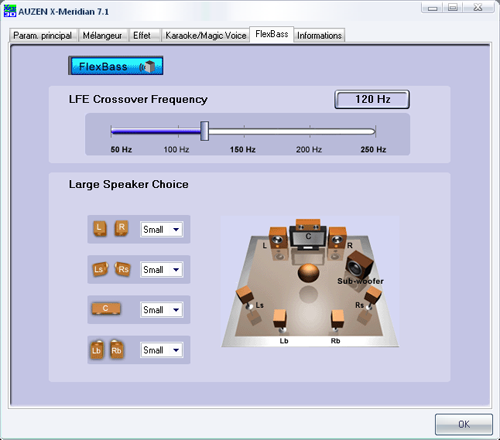Image resolution: width=500 pixels, height=440 pixels.
Task: Select the center speaker above the TV
Action: [x=308, y=224]
